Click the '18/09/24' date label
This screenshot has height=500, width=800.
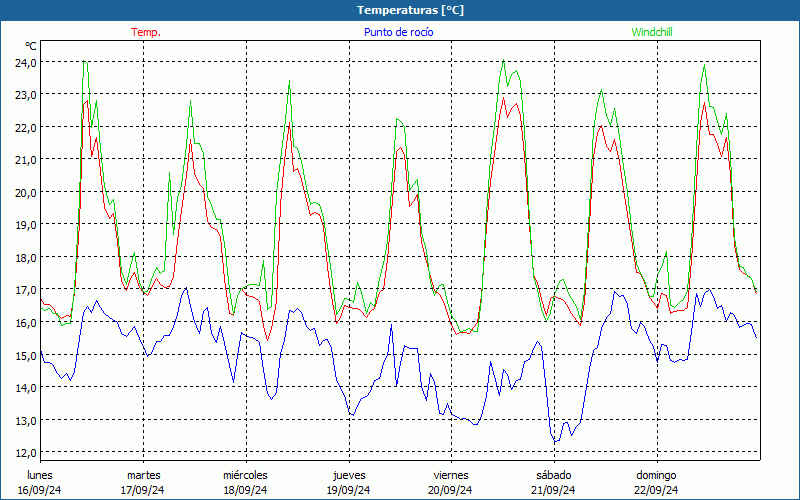[x=245, y=490]
